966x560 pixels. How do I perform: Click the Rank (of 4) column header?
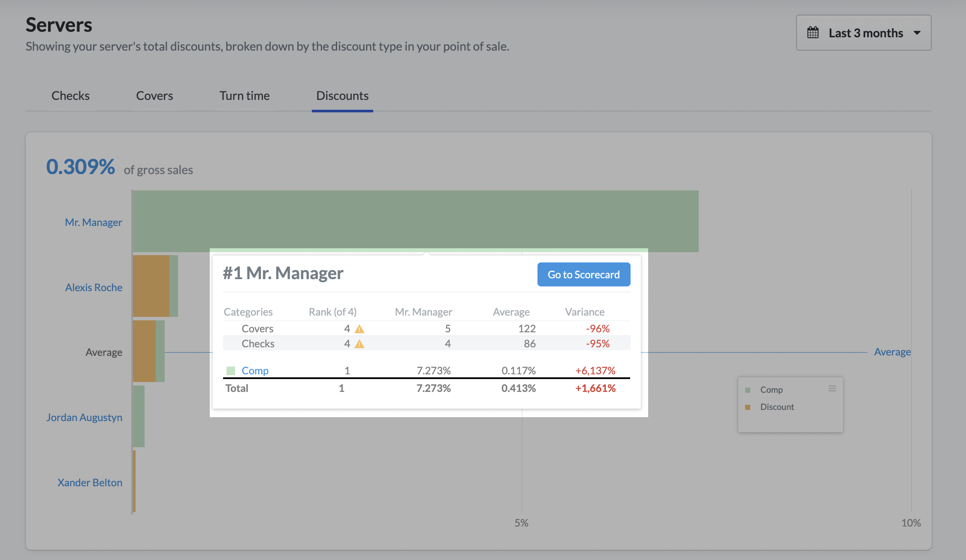click(332, 312)
